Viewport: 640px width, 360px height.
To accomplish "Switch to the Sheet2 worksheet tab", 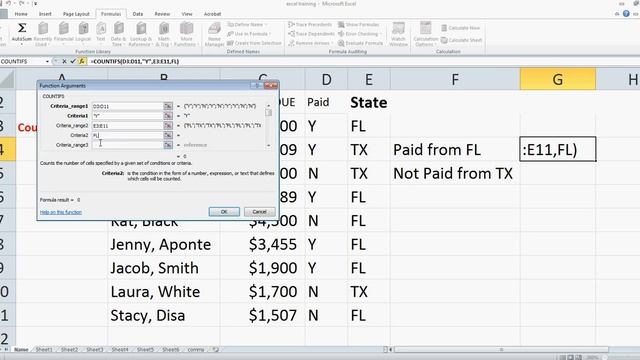I will pos(69,350).
